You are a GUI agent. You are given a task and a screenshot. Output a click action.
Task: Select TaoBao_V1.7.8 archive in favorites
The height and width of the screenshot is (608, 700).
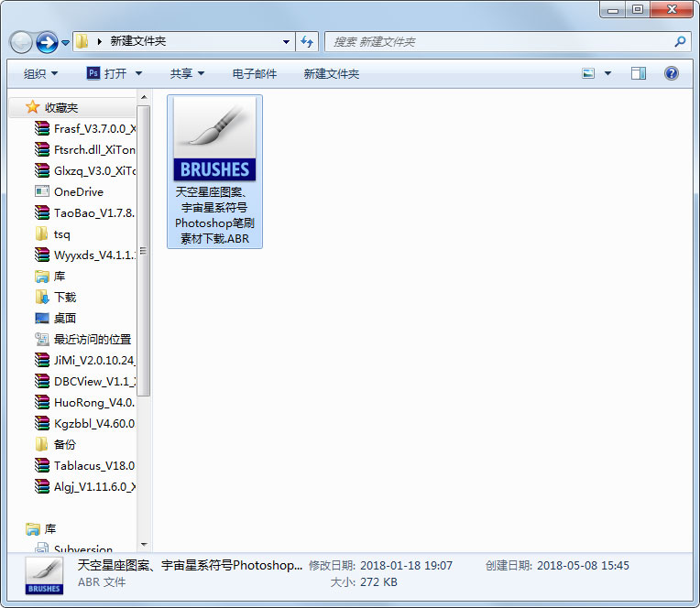tap(85, 213)
